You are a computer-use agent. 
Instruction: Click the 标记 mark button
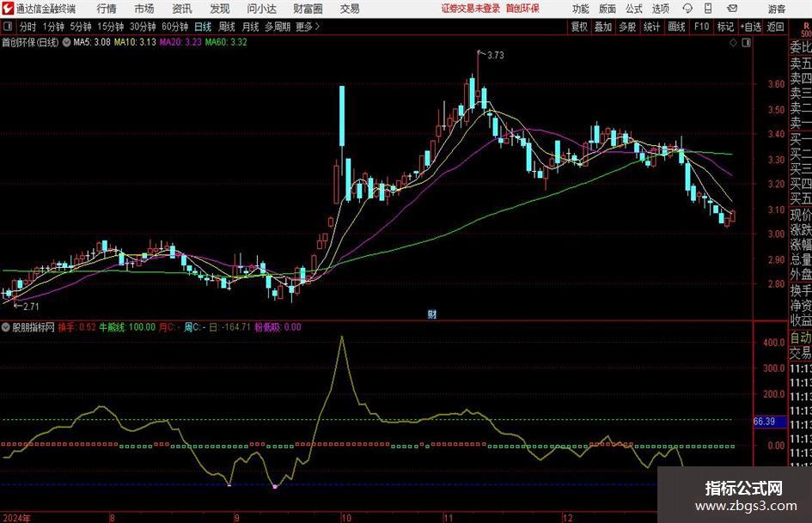click(725, 27)
